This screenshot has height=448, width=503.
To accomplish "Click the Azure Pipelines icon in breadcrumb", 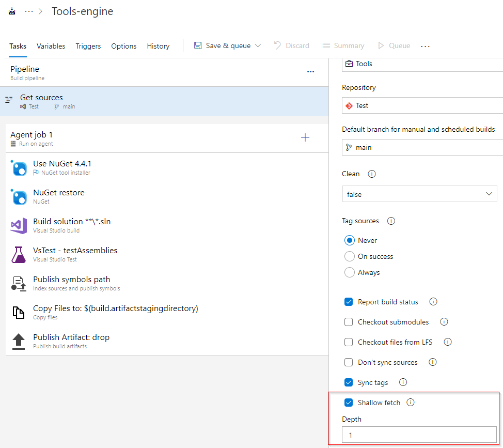I will [12, 11].
